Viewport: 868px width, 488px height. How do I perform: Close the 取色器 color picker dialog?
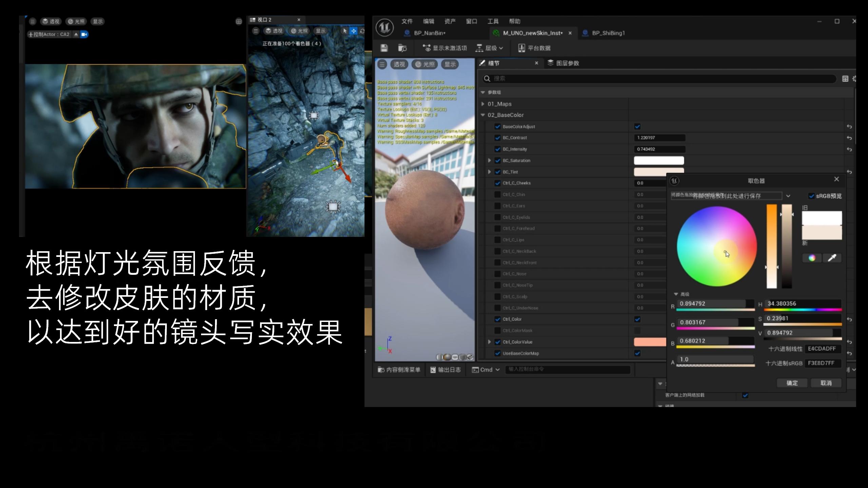(836, 179)
